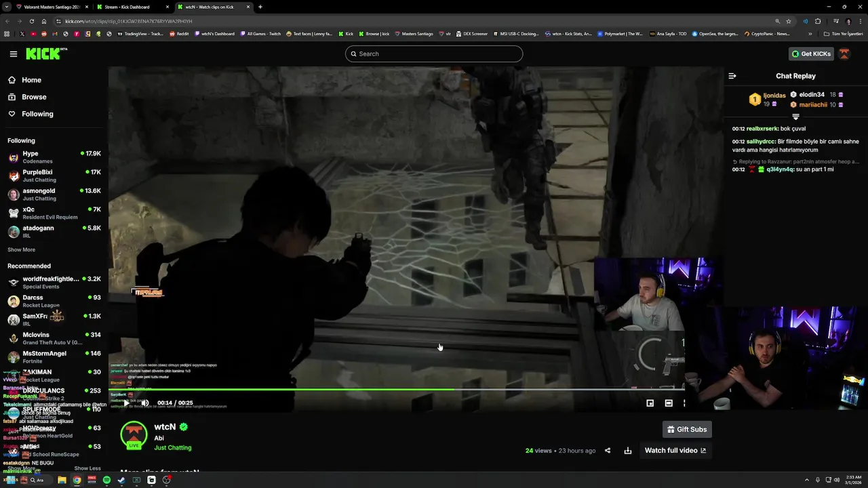Open the tab search dropdown

pyautogui.click(x=5, y=7)
